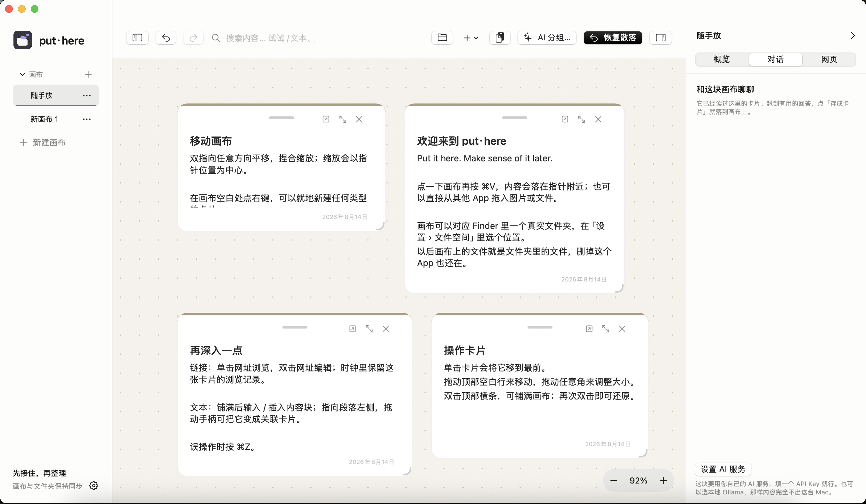Image resolution: width=866 pixels, height=504 pixels.
Task: Collapse the right panel with the chevron
Action: pyautogui.click(x=853, y=36)
